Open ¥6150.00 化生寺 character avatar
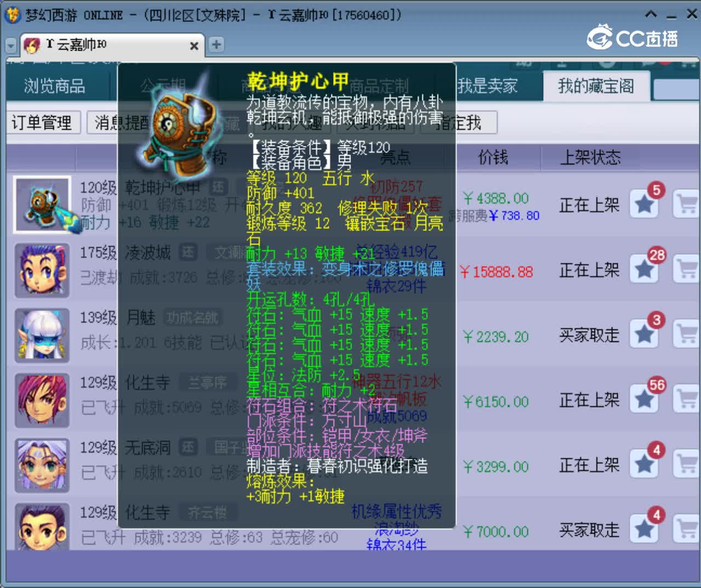The height and width of the screenshot is (588, 701). (x=42, y=400)
